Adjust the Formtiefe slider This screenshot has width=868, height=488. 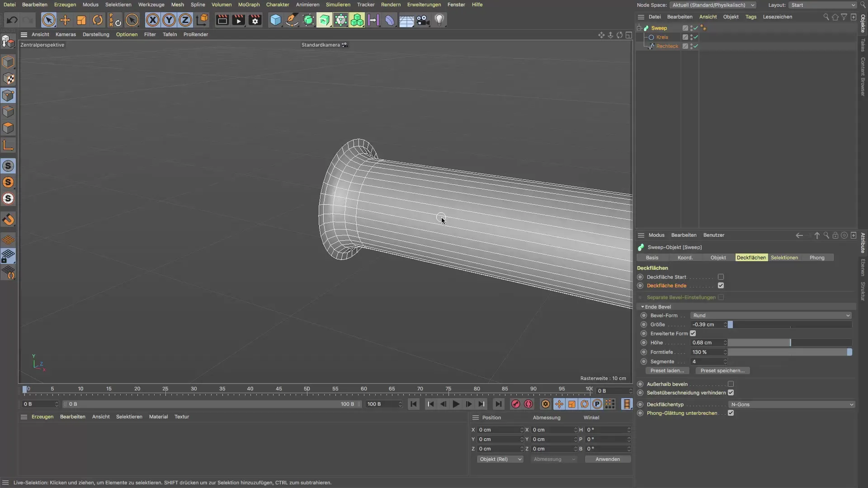[x=789, y=352]
